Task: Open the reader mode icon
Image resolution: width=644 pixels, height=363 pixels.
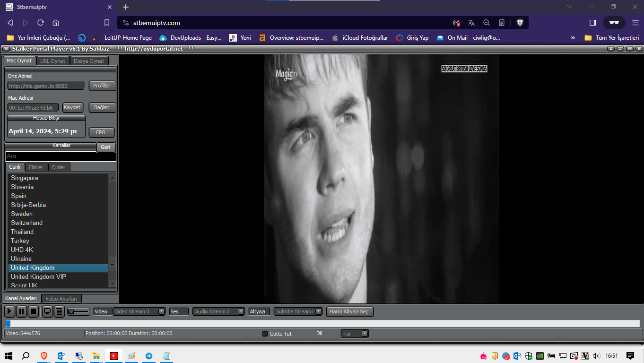Action: tap(502, 23)
